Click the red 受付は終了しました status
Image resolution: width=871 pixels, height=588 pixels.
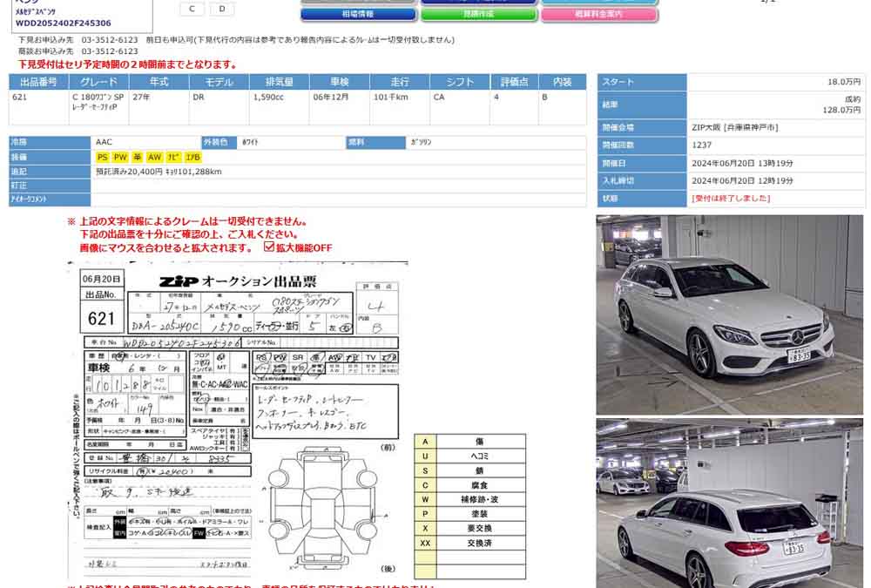point(731,199)
